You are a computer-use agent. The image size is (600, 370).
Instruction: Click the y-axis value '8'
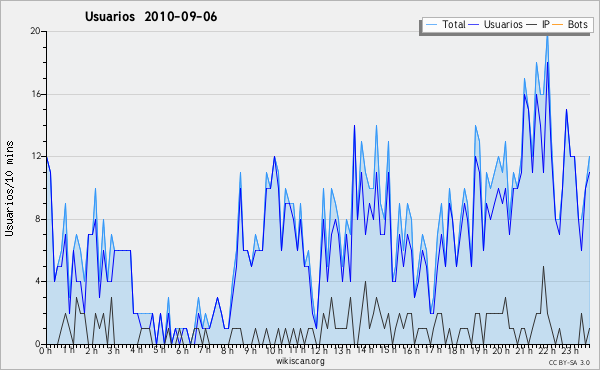pyautogui.click(x=38, y=219)
